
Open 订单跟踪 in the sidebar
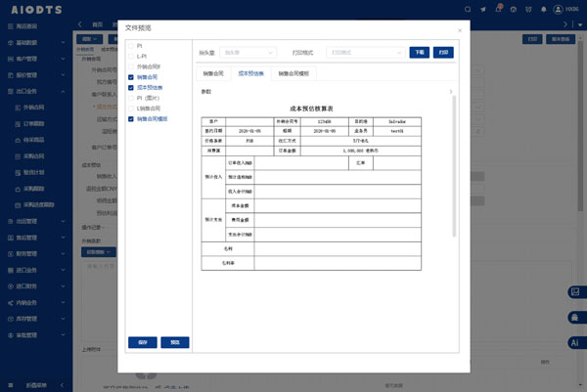[x=33, y=124]
